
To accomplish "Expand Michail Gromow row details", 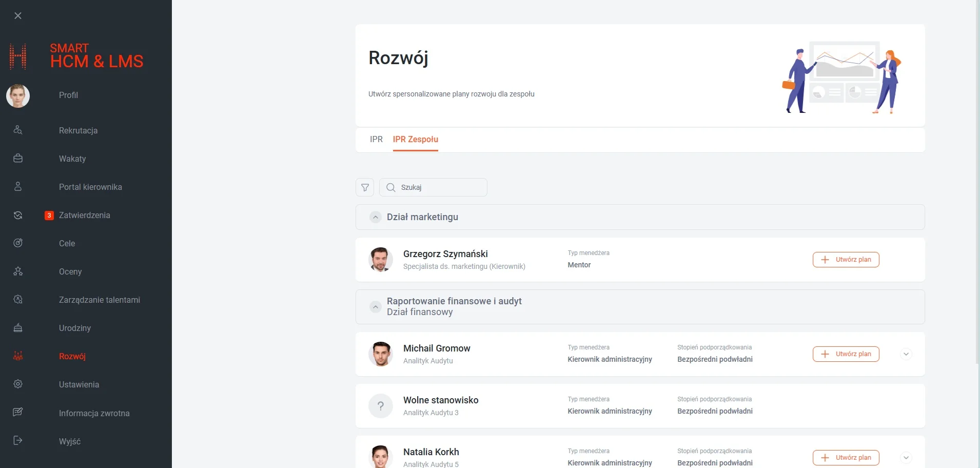I will click(x=906, y=354).
